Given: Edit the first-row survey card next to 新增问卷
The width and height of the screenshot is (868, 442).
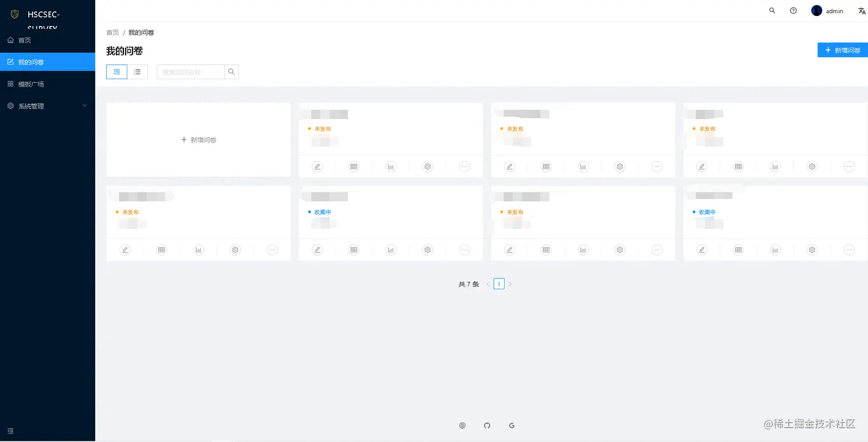Looking at the screenshot, I should 317,166.
